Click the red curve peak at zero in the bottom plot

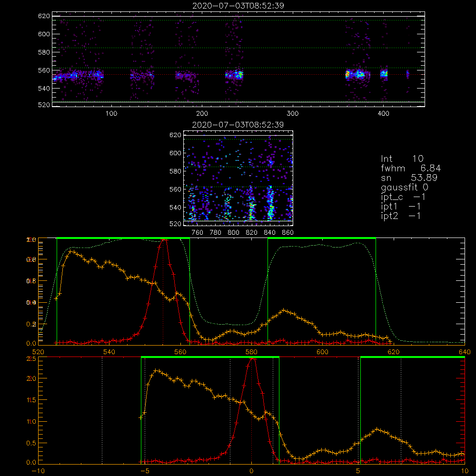[253, 359]
